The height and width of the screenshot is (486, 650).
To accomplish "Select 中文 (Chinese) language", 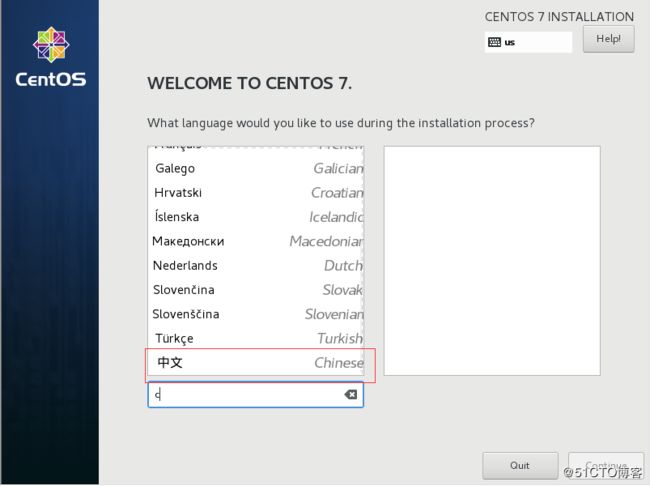I will (x=256, y=363).
